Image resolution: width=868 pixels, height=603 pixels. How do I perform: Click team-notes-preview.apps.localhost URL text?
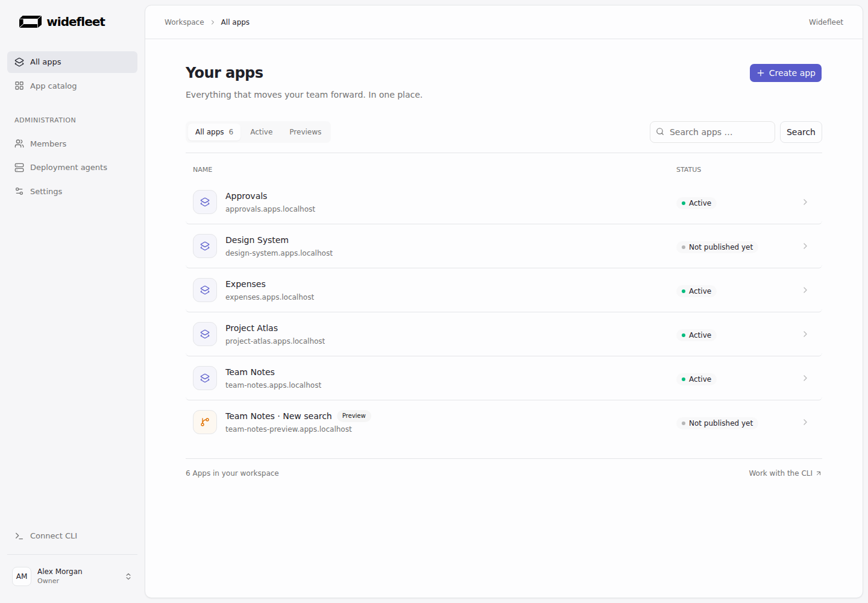coord(289,429)
